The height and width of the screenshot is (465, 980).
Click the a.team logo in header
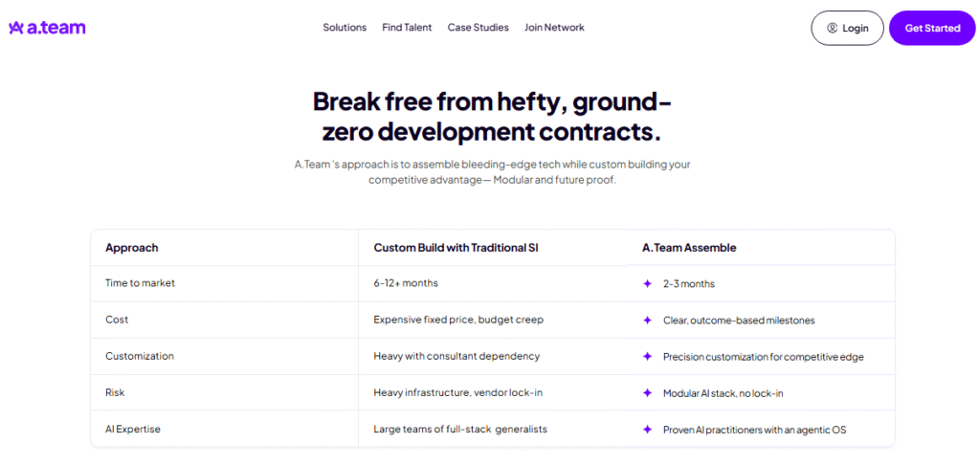tap(47, 28)
